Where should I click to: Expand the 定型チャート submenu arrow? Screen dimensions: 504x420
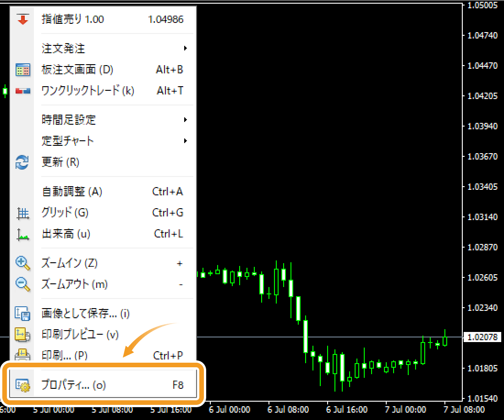[185, 141]
